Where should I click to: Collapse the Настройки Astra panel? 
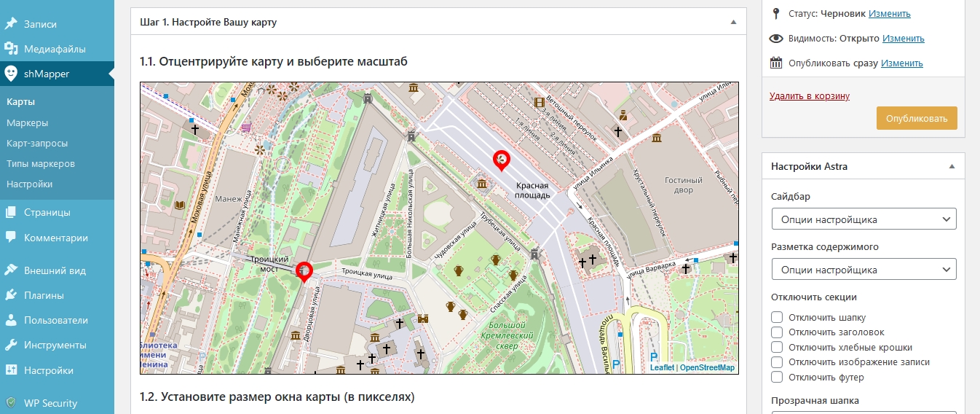(952, 166)
